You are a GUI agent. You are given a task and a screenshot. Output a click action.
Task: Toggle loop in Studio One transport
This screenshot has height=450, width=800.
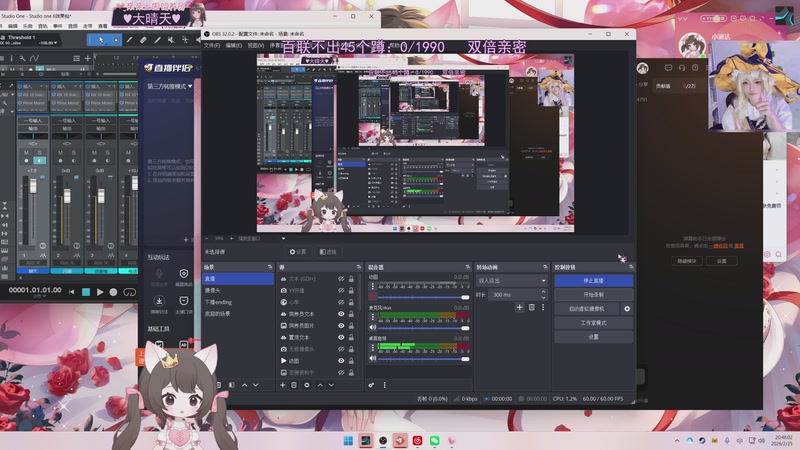[130, 292]
